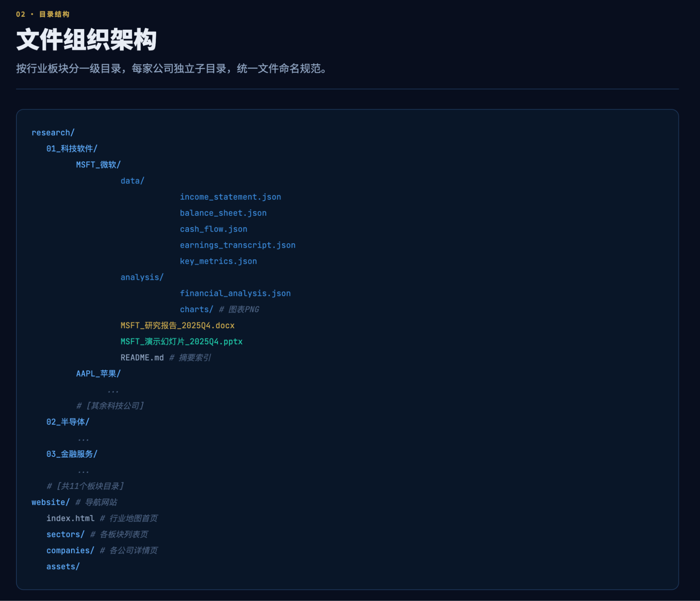Image resolution: width=700 pixels, height=601 pixels.
Task: Click the MSFT_微软/ folder line
Action: pyautogui.click(x=98, y=165)
